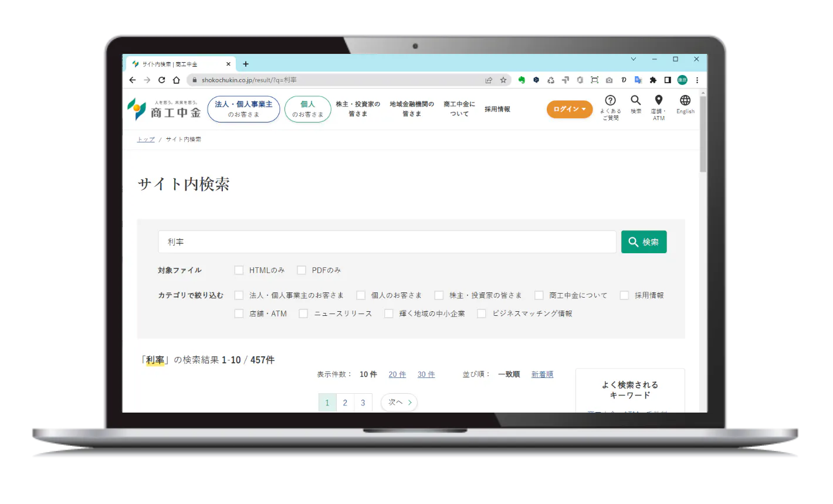Viewport: 833px width, 504px height.
Task: Expand the ログイン dropdown button
Action: 570,109
